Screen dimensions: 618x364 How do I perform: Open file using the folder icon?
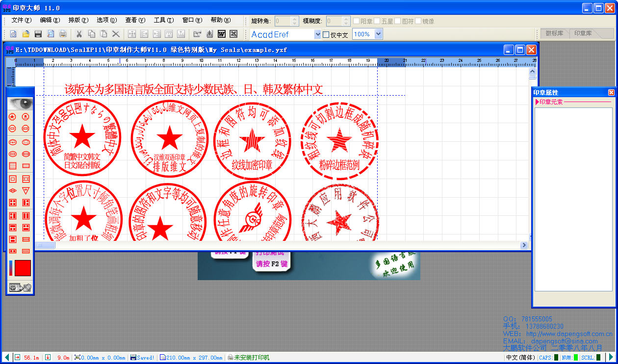(26, 34)
